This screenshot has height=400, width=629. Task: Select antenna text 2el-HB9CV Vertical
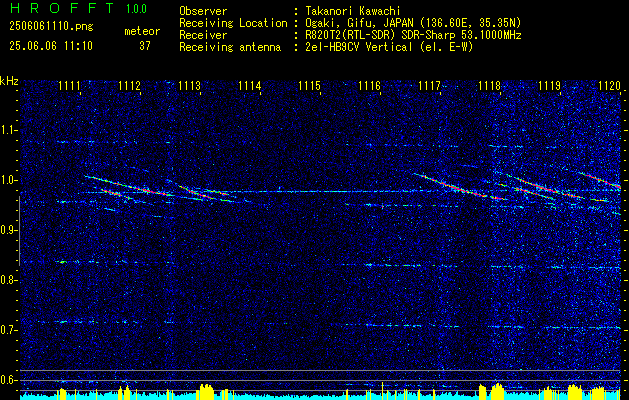tap(358, 47)
